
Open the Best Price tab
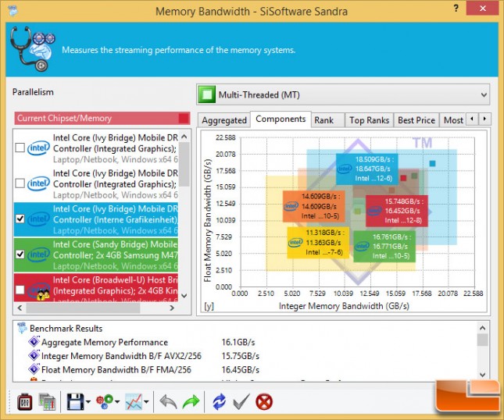point(416,120)
